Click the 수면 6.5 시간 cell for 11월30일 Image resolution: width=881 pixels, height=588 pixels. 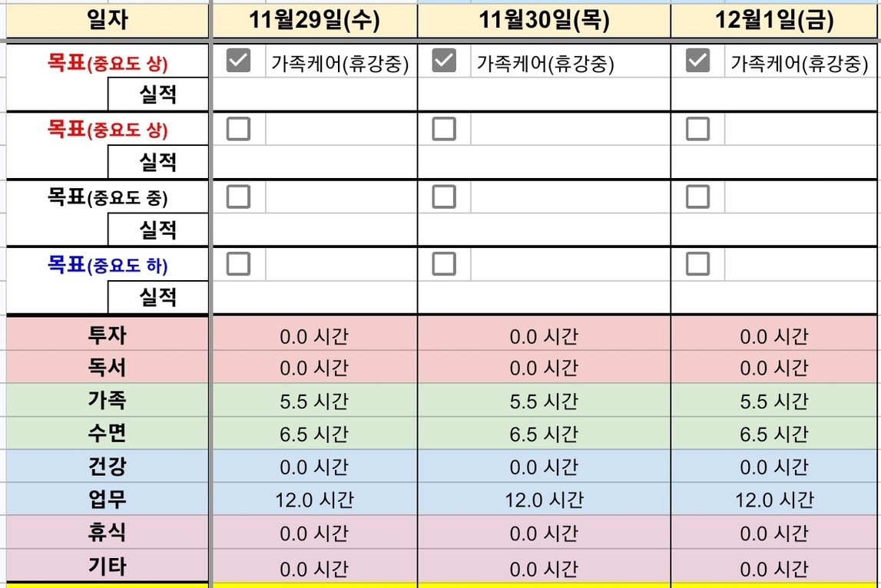[x=544, y=434]
